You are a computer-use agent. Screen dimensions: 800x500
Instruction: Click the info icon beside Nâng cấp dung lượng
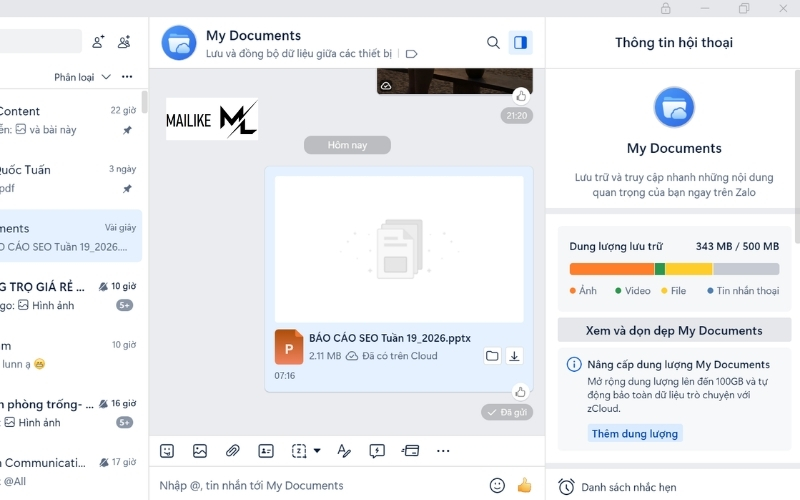[574, 364]
